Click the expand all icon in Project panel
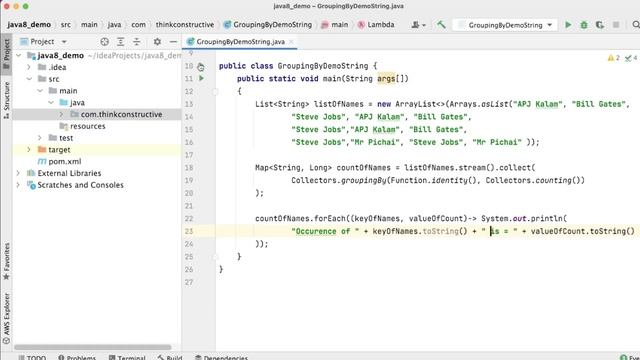The width and height of the screenshot is (640, 360). [x=120, y=42]
